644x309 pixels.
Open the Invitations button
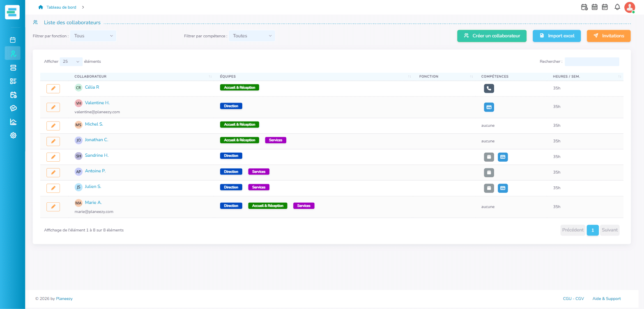[x=608, y=36]
